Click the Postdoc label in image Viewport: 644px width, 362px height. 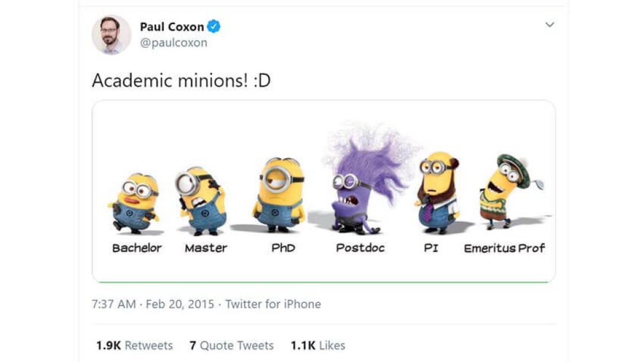(x=360, y=248)
